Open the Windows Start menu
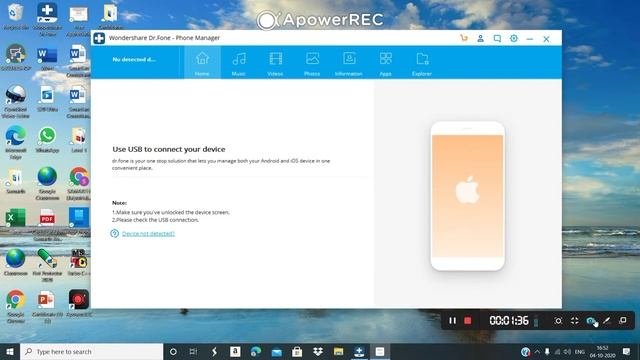The height and width of the screenshot is (360, 640). coord(10,351)
